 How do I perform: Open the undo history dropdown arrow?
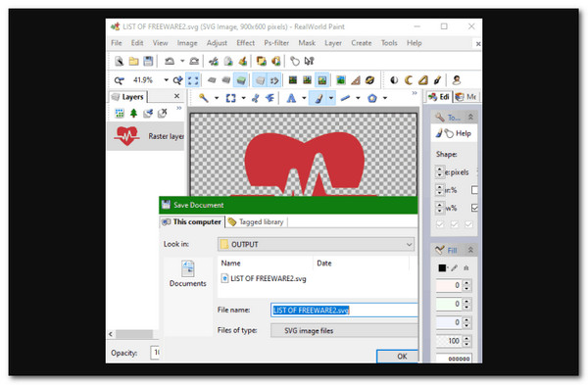[182, 61]
